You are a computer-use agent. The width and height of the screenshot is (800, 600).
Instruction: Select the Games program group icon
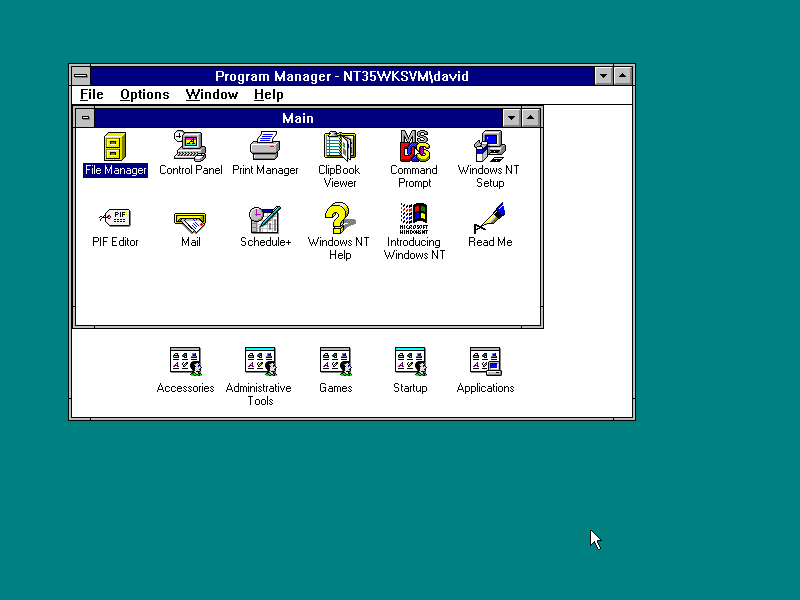[x=335, y=362]
